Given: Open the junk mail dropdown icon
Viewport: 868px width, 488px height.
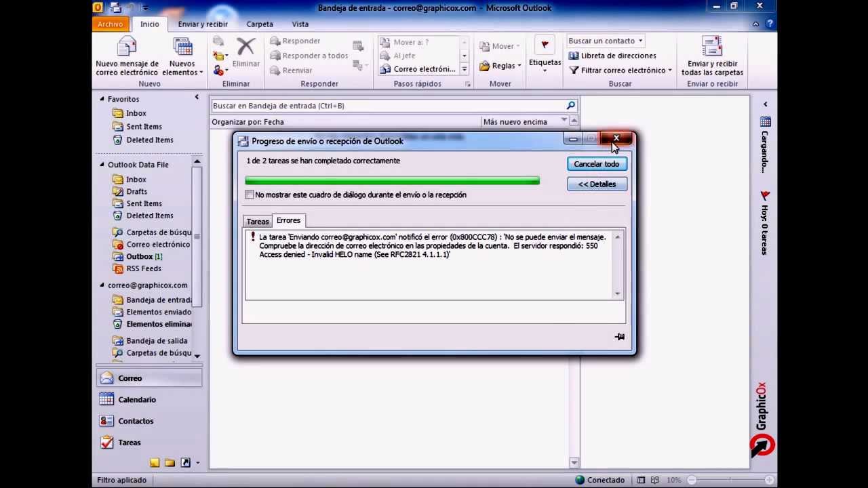Looking at the screenshot, I should [220, 70].
